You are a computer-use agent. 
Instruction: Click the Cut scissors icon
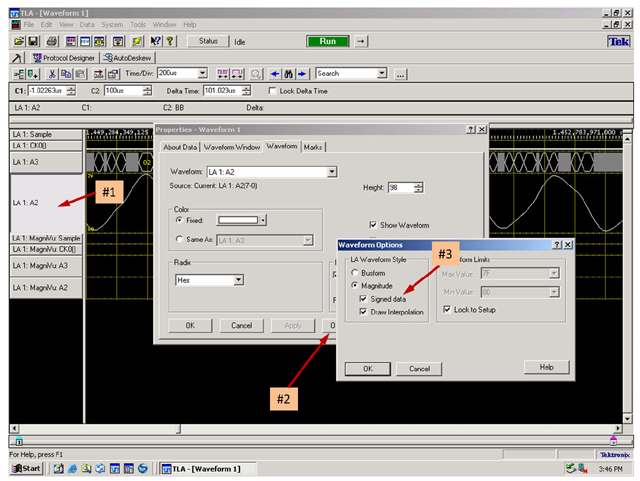pyautogui.click(x=52, y=74)
